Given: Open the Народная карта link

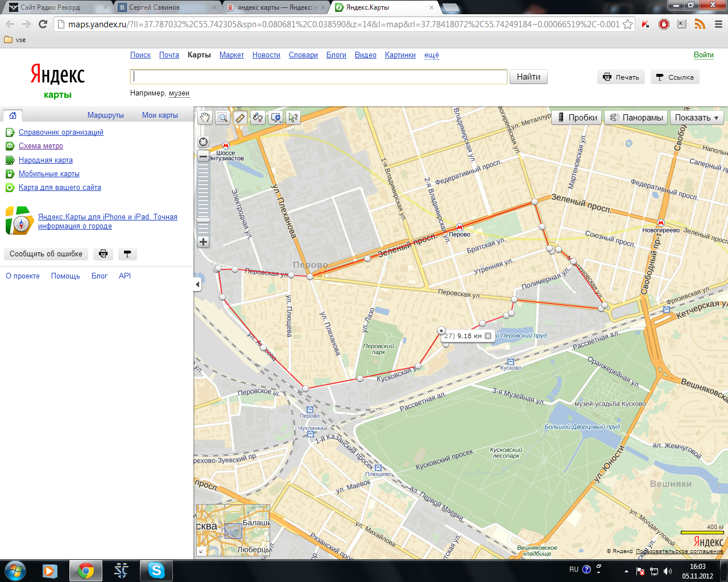Looking at the screenshot, I should 45,160.
